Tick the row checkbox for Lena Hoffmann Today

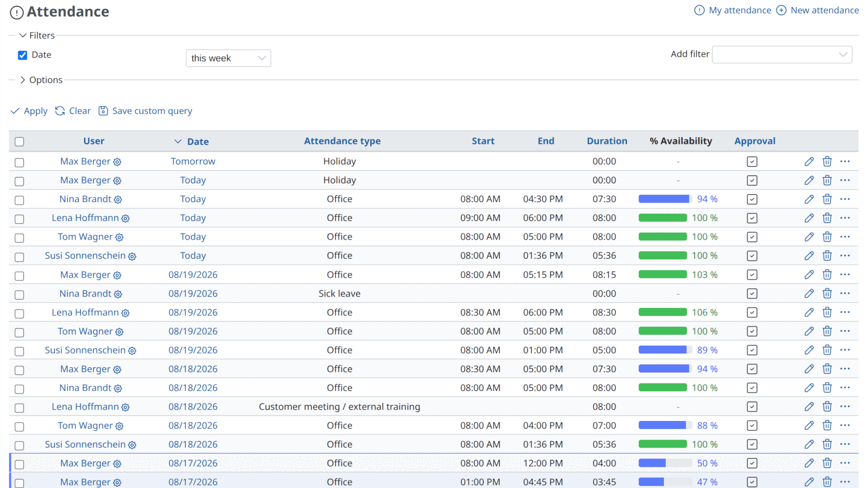point(19,219)
